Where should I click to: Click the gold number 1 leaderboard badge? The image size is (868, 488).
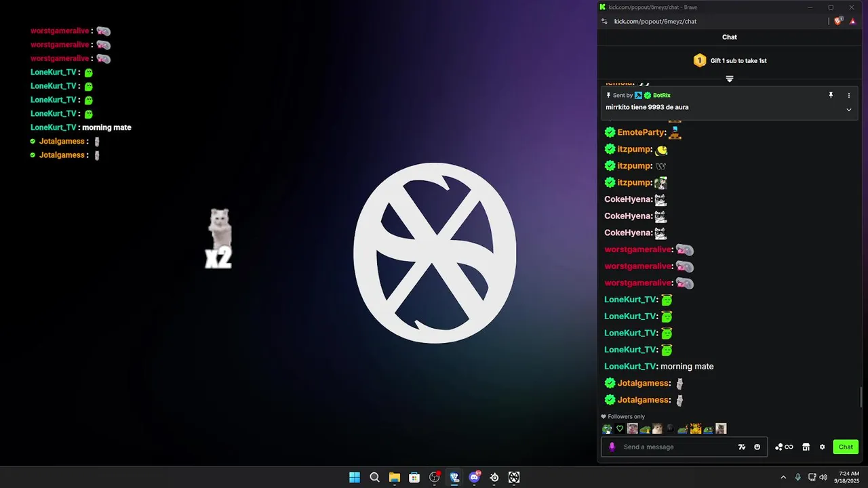(700, 60)
